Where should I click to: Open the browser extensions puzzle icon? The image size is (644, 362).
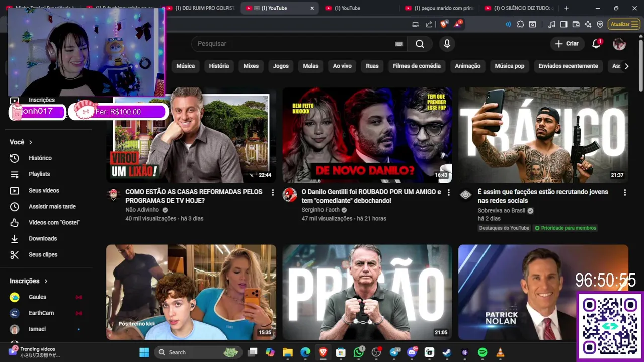point(520,24)
